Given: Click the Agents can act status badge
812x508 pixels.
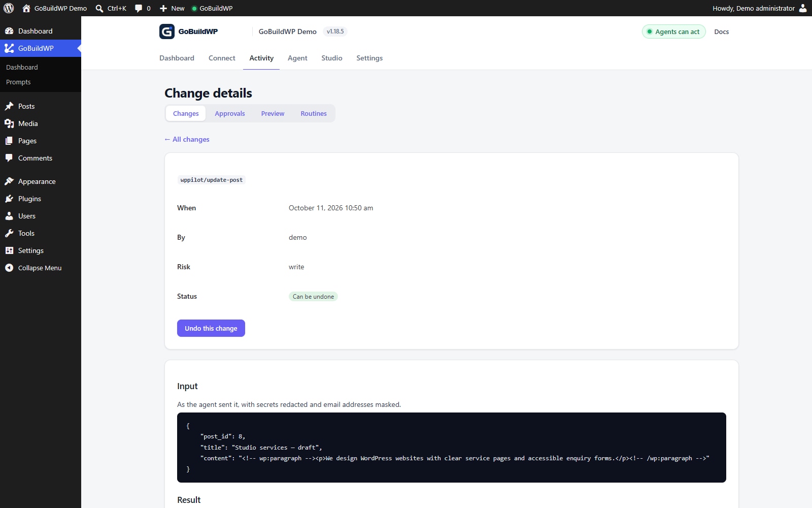Looking at the screenshot, I should click(x=674, y=31).
